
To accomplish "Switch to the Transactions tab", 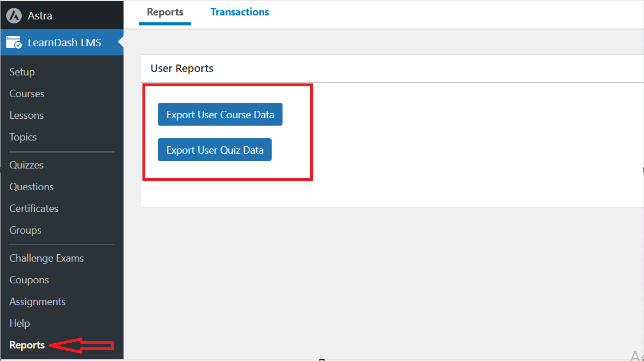I will pyautogui.click(x=240, y=13).
